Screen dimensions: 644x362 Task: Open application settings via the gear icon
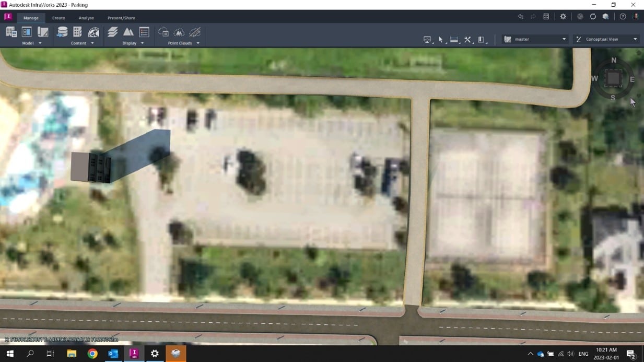pyautogui.click(x=563, y=16)
